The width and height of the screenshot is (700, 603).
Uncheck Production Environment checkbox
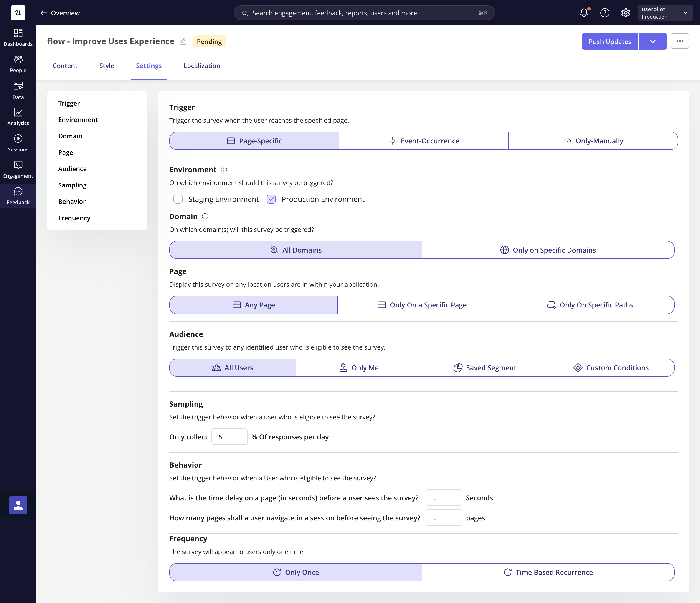[x=271, y=199]
